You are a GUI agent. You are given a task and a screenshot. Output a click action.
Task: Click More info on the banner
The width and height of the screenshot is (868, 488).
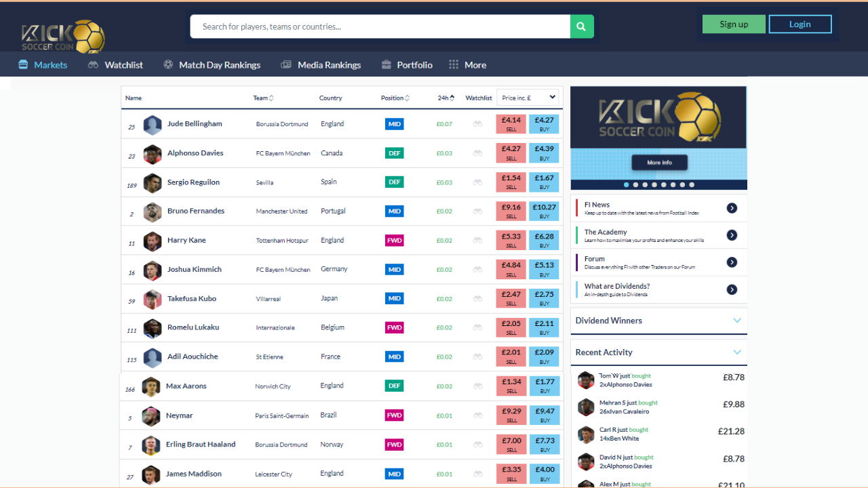659,163
